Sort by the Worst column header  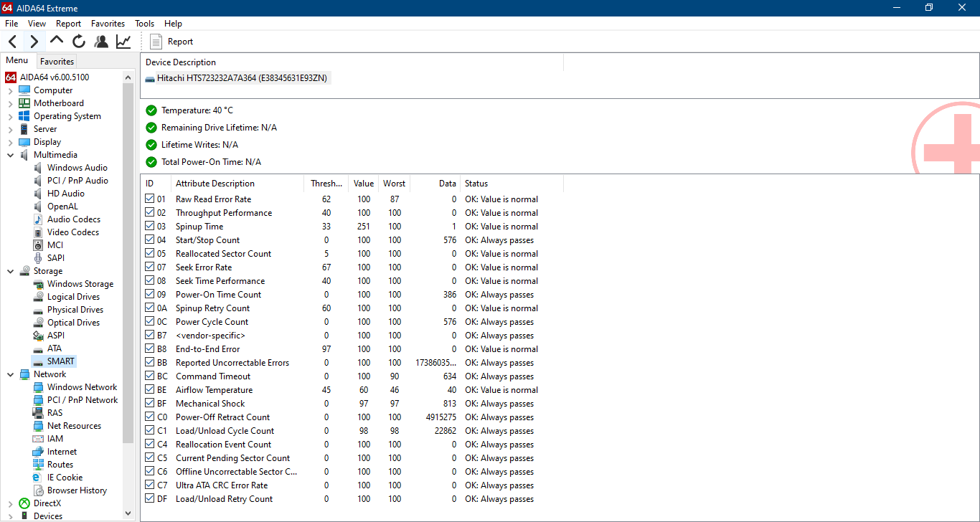[394, 184]
